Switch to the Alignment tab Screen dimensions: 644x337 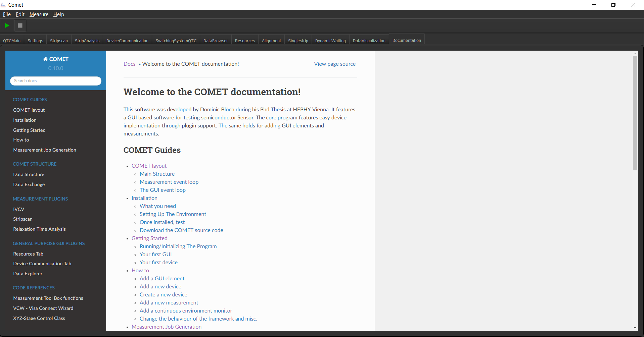(271, 41)
